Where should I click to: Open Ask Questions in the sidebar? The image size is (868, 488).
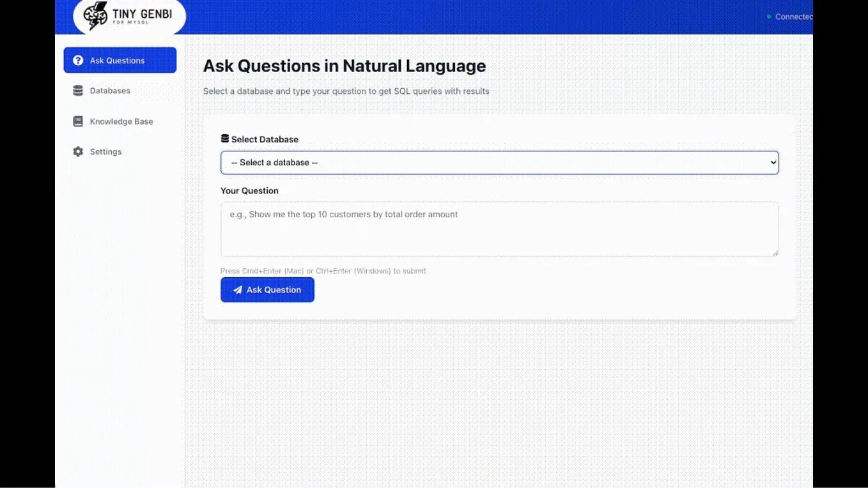click(120, 60)
